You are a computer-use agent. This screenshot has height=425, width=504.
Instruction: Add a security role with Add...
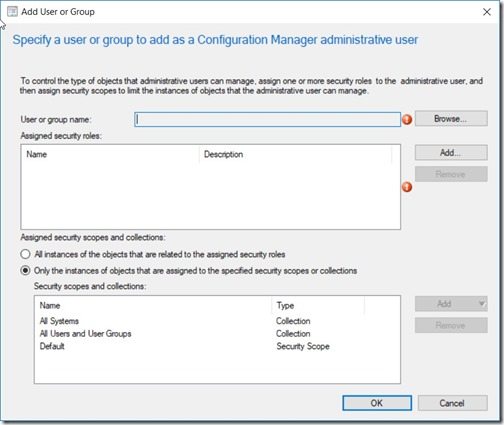[x=451, y=153]
